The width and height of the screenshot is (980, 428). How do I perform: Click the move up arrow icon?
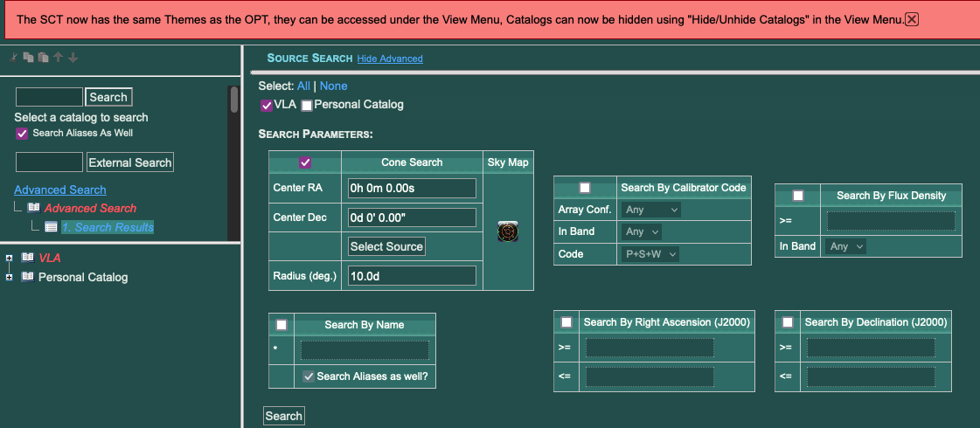tap(58, 58)
